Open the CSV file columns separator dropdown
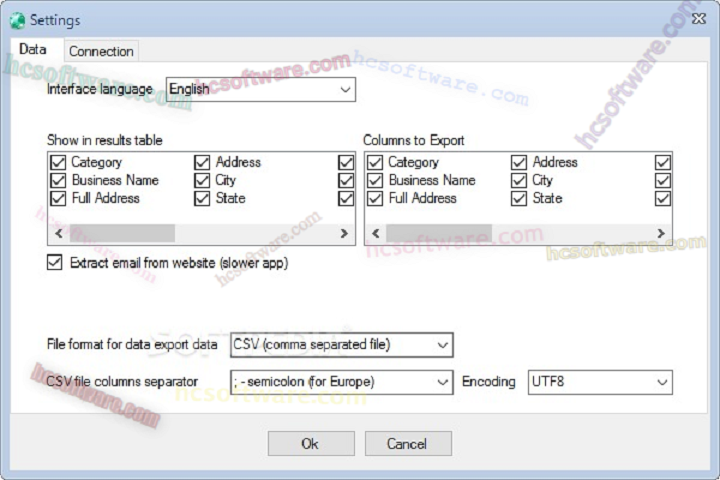Image resolution: width=720 pixels, height=480 pixels. pyautogui.click(x=342, y=382)
